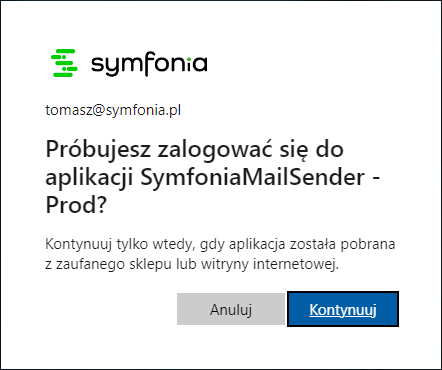Click the 'gdy' word in description

(212, 245)
